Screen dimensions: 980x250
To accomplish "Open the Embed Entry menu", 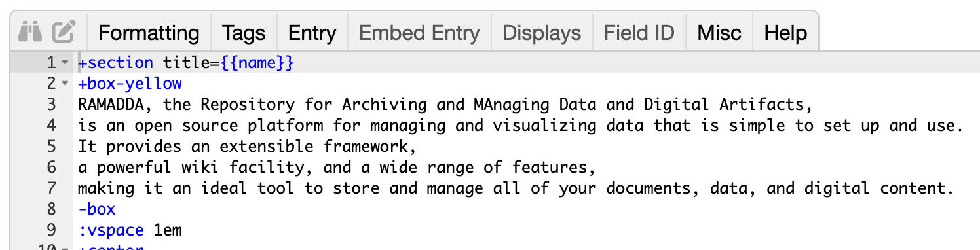I will point(420,33).
